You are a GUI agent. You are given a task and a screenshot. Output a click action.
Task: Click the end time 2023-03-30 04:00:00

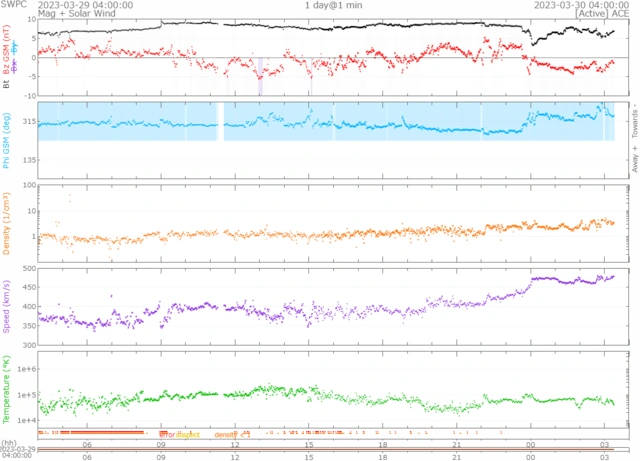coord(582,5)
